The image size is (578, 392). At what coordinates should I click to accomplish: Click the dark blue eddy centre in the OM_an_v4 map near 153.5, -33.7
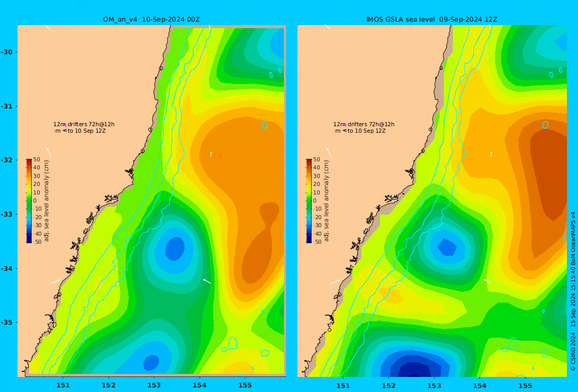pos(175,248)
